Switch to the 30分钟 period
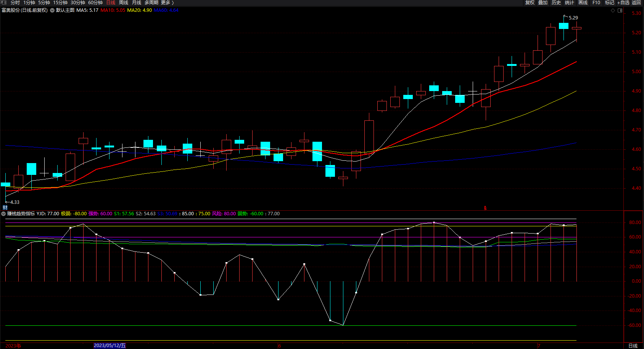This screenshot has width=644, height=349. click(78, 3)
